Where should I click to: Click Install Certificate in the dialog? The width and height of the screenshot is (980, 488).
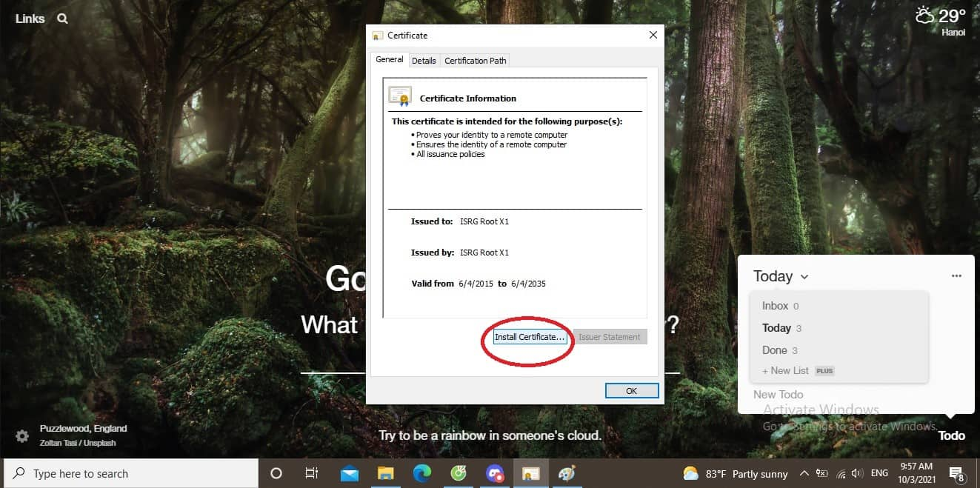[x=529, y=336]
